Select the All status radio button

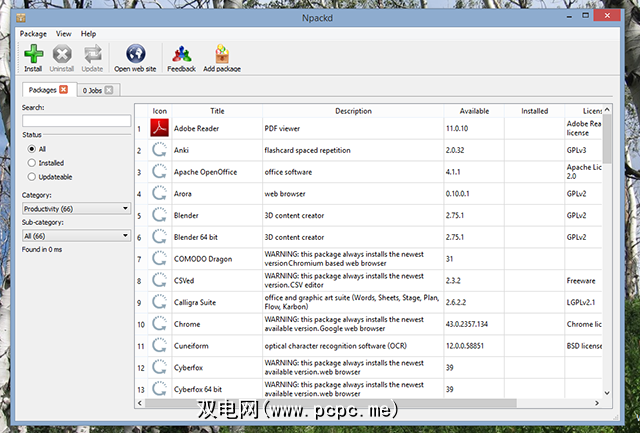(31, 149)
